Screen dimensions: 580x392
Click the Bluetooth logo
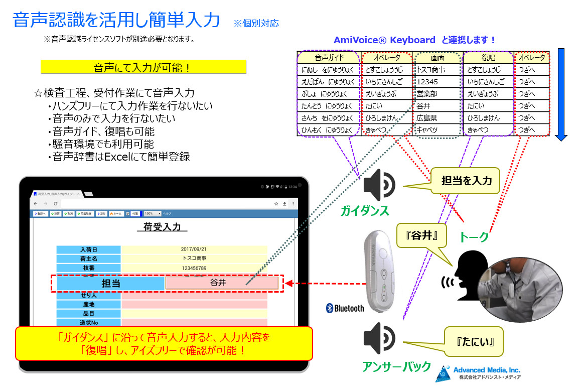coord(345,308)
